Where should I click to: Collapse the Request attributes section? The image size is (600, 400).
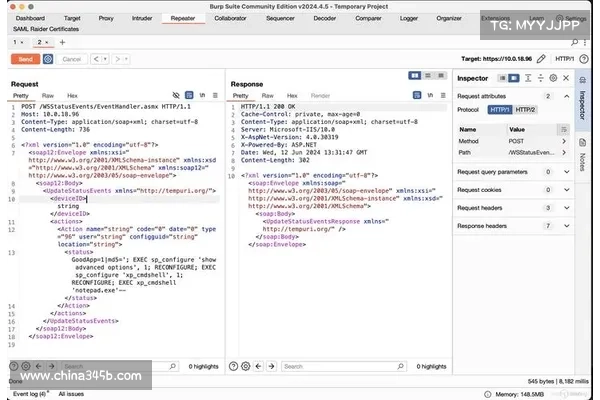coord(567,96)
